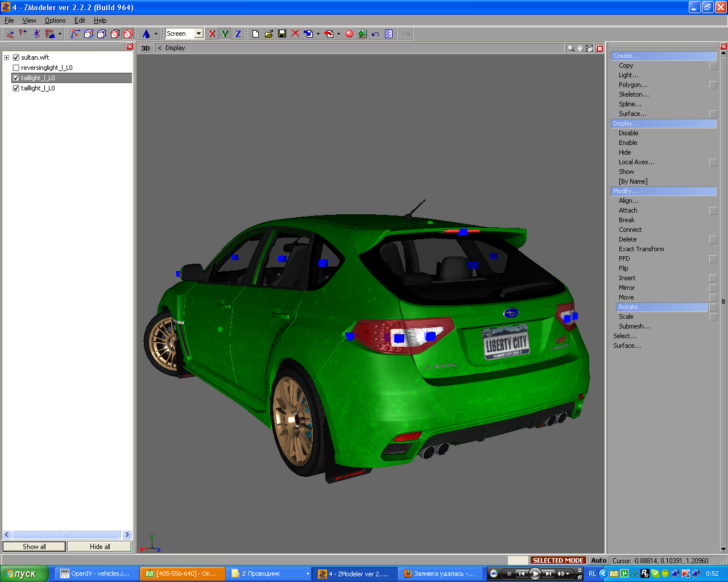This screenshot has width=728, height=582.
Task: Create a new document from the toolbar
Action: point(255,34)
